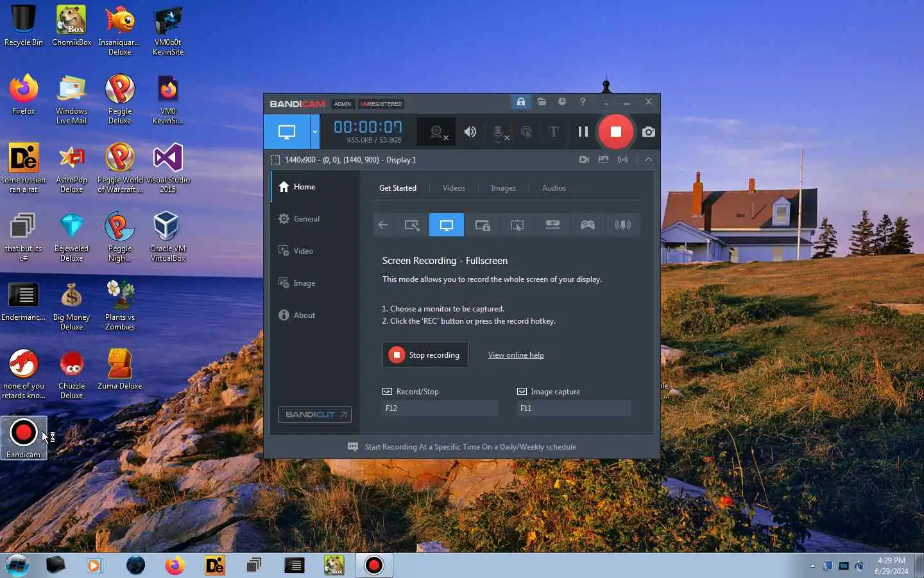Click the back arrow in mode selector

(x=383, y=225)
